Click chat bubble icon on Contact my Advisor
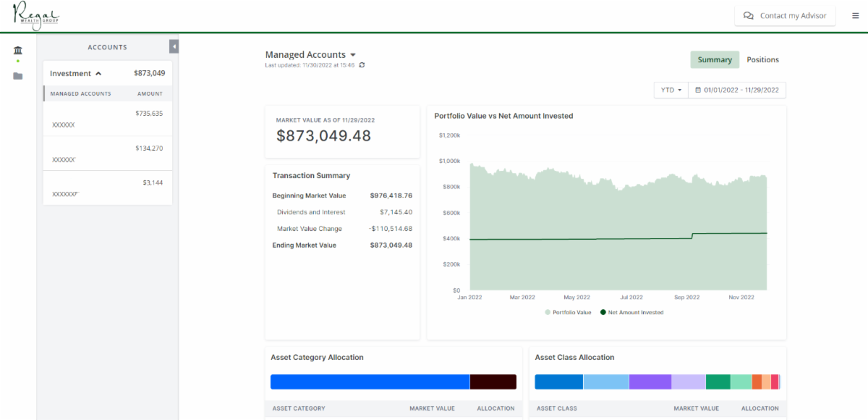 [749, 16]
